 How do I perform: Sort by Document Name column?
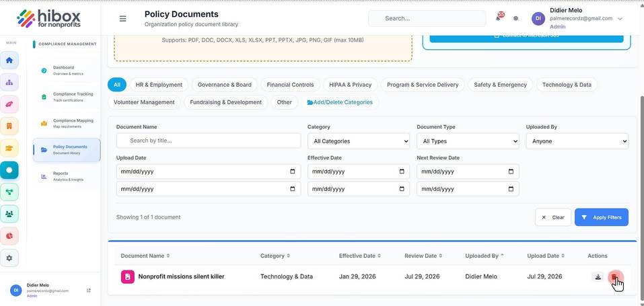click(x=145, y=256)
